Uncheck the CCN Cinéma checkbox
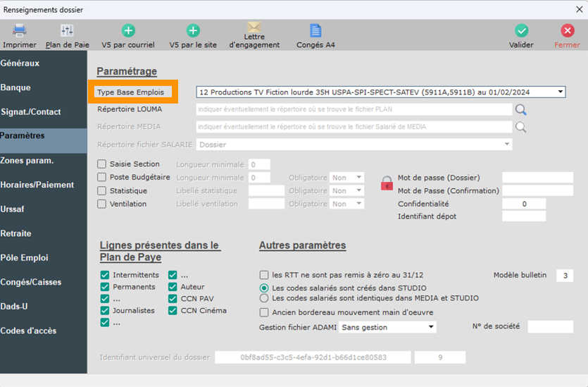Viewport: 588px width, 387px height. (x=173, y=311)
